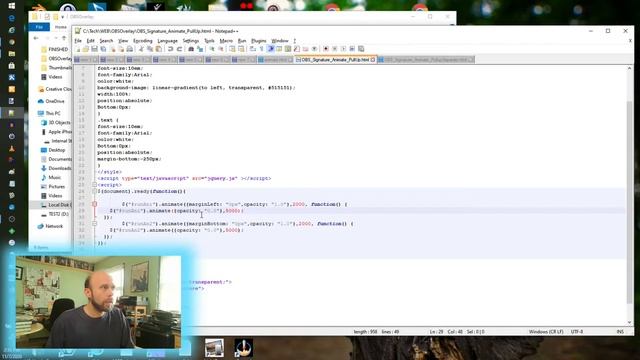
Task: Open the Function List toolbar icon
Action: pos(297,49)
